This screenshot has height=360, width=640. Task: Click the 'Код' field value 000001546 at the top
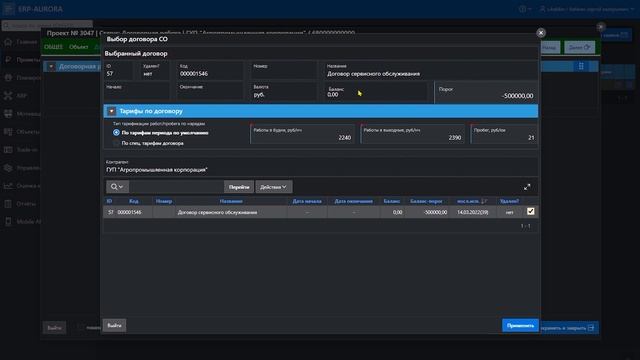point(194,74)
